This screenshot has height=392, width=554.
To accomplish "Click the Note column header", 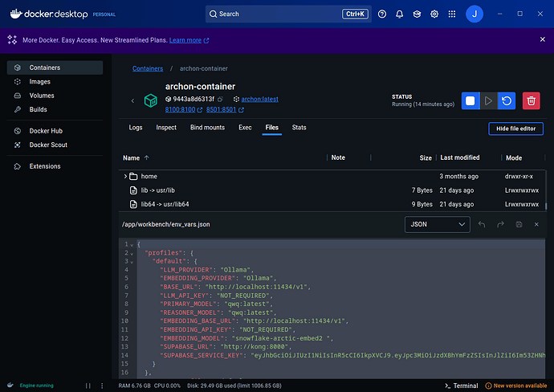I will point(338,157).
